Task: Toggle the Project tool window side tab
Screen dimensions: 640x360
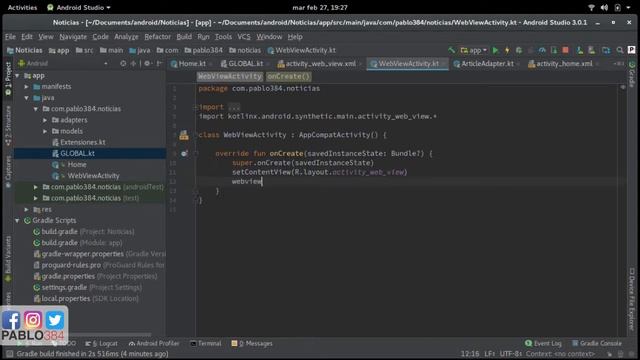Action: [x=8, y=79]
